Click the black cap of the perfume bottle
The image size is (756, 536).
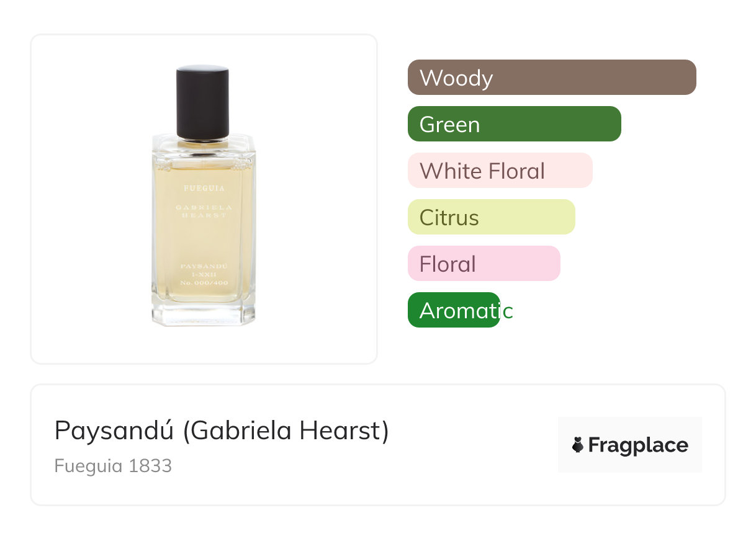click(202, 102)
